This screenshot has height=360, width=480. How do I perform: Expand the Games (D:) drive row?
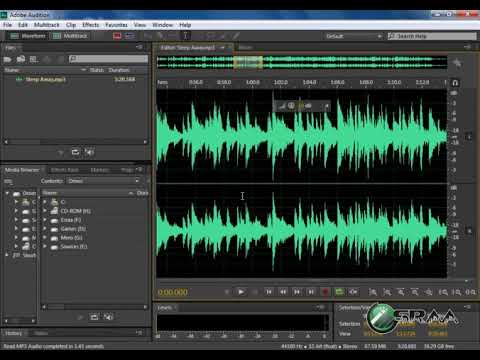tap(45, 229)
